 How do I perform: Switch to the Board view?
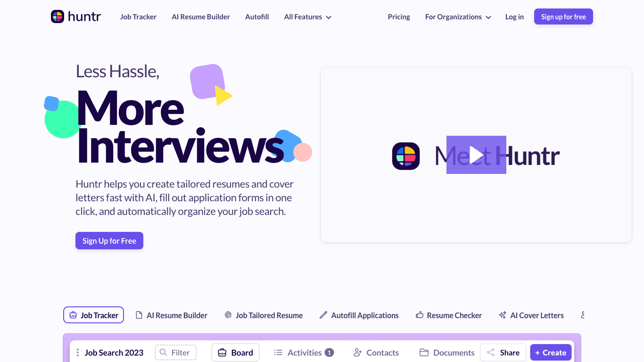point(235,353)
